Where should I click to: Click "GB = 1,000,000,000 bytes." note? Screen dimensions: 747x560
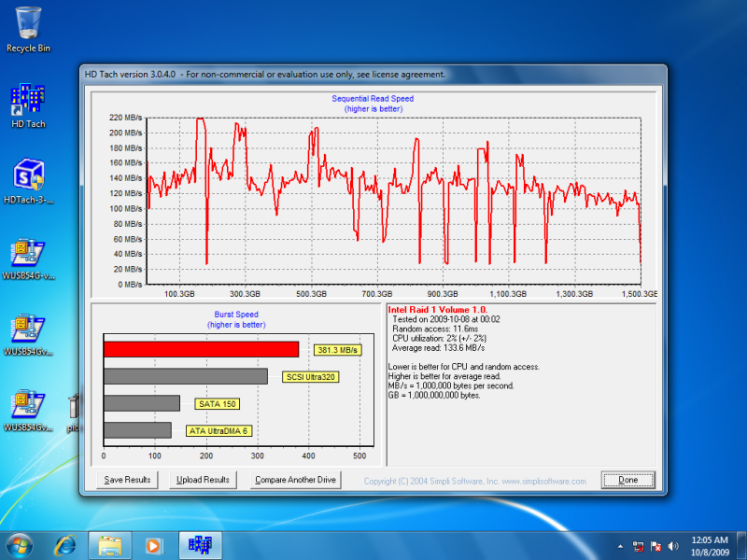pyautogui.click(x=434, y=395)
